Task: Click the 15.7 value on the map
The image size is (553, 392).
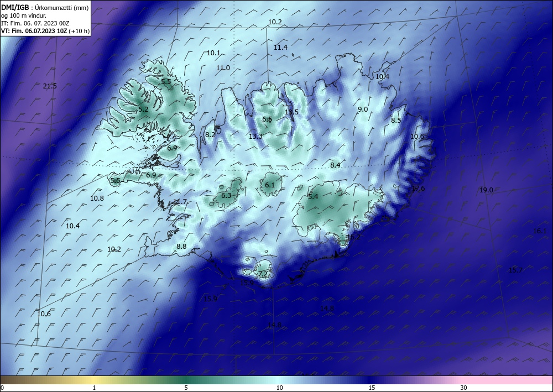Action: click(x=515, y=270)
